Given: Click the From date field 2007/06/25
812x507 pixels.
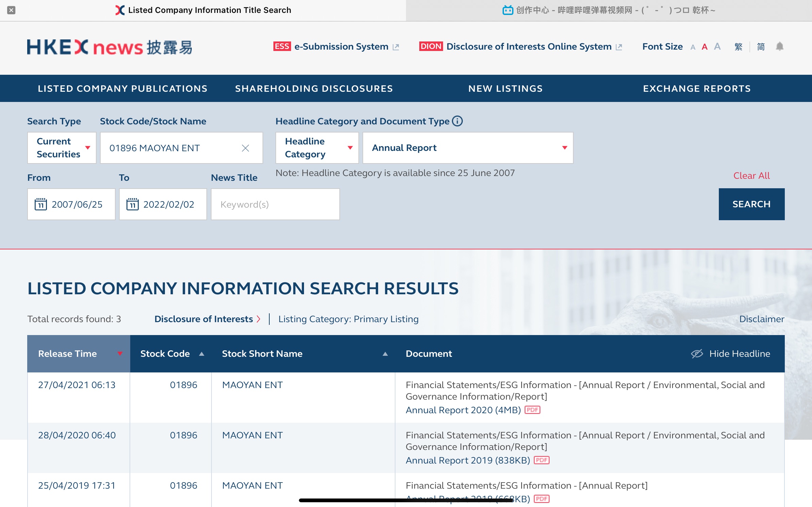Looking at the screenshot, I should pos(71,204).
